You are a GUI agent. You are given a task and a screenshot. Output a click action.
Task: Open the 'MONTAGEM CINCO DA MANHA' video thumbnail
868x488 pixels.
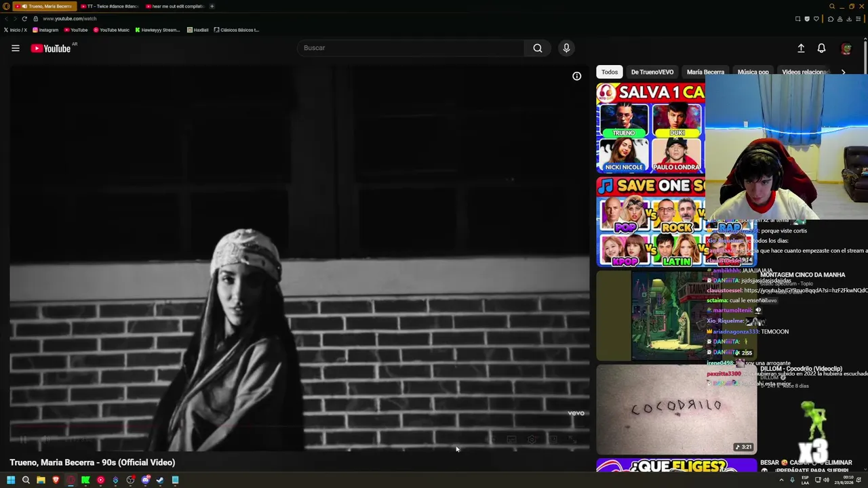pos(677,316)
